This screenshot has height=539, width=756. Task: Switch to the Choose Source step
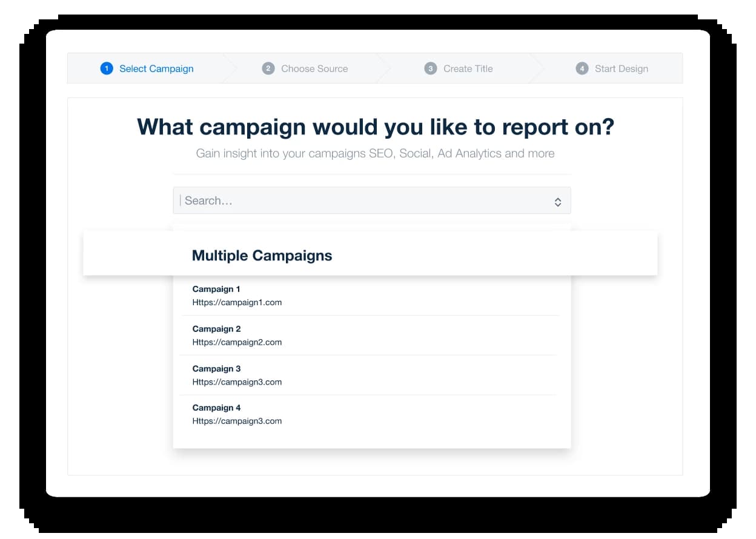pos(314,68)
